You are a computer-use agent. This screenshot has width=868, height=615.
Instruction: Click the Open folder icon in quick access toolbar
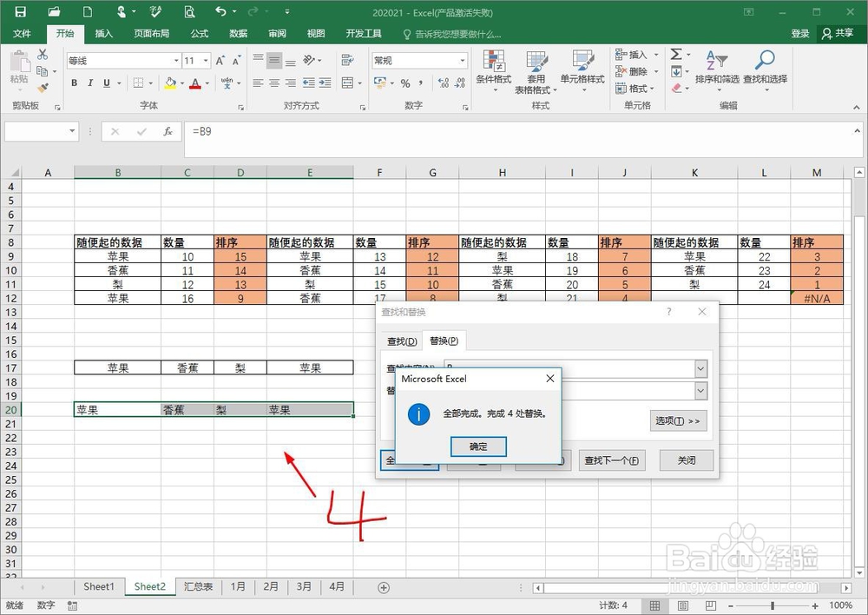pyautogui.click(x=54, y=11)
